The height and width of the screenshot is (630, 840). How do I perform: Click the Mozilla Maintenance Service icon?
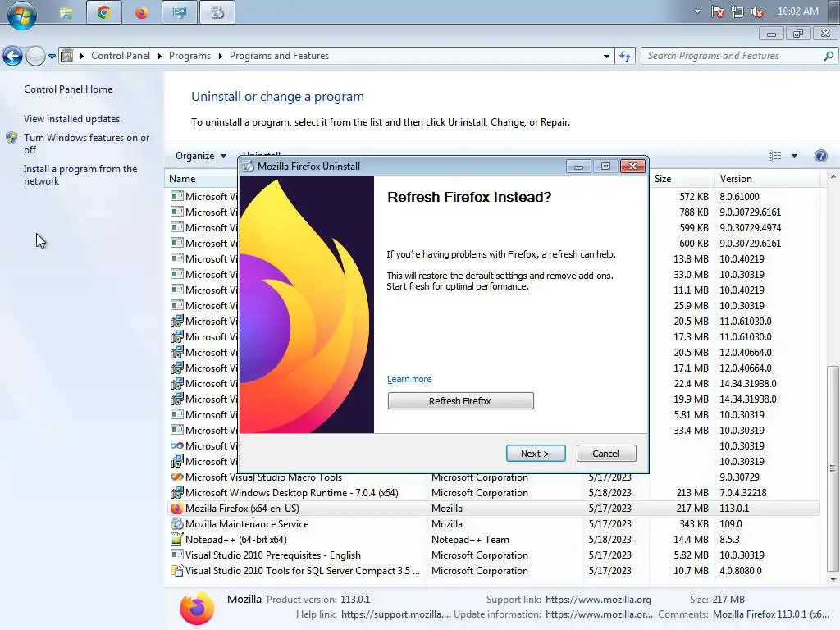(x=176, y=524)
